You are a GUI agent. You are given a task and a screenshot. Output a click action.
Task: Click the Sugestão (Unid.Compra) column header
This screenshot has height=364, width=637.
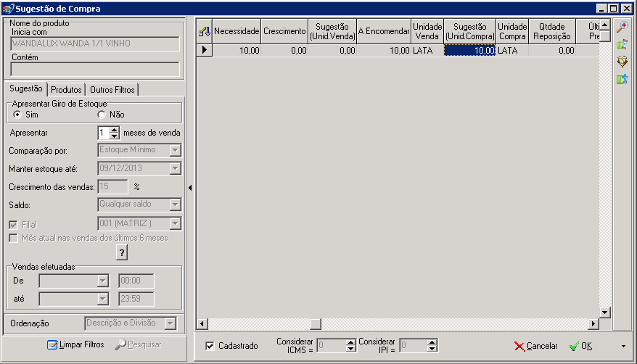tap(470, 31)
